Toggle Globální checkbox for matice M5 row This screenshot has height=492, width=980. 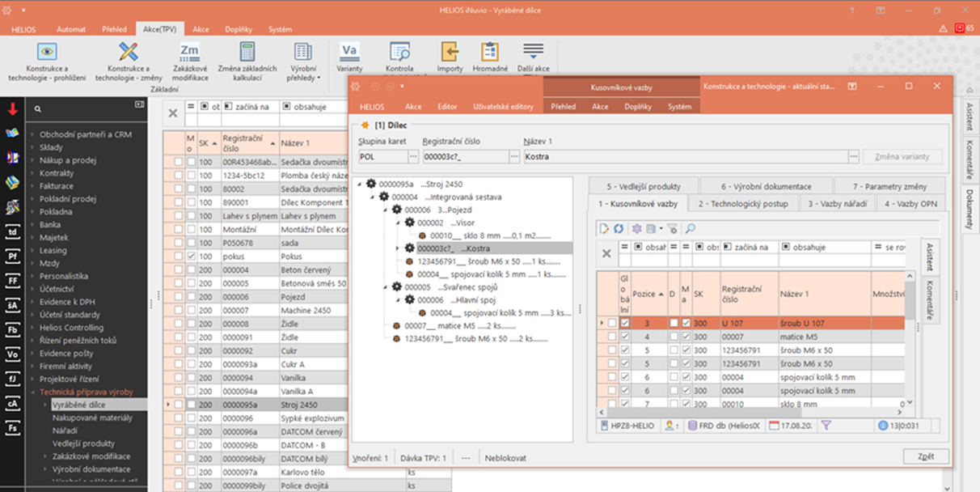625,337
